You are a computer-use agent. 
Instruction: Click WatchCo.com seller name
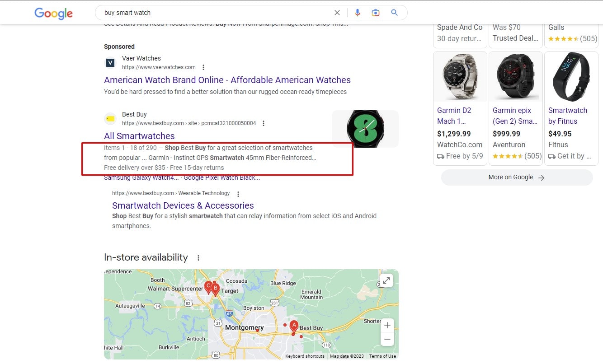coord(460,145)
